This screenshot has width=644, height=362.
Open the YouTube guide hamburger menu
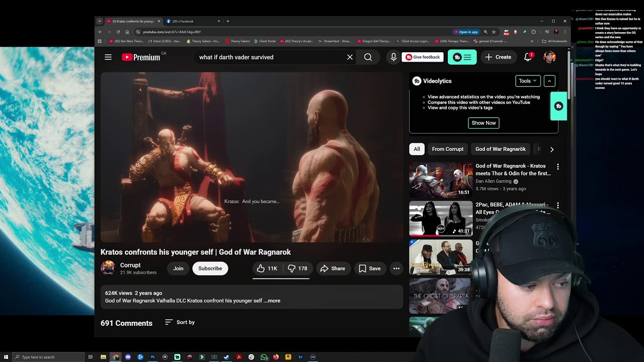point(108,57)
